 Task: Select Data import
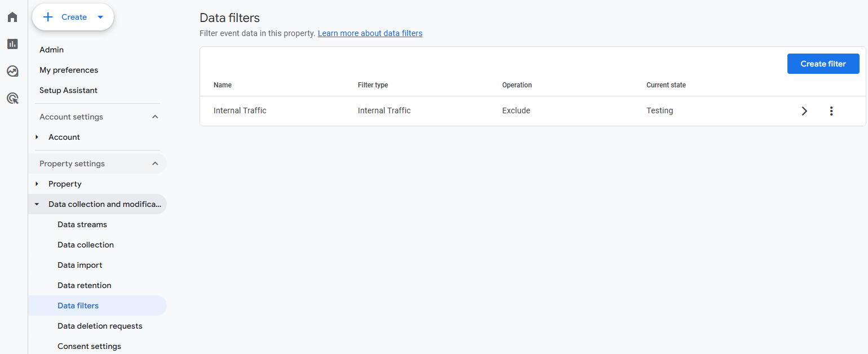80,265
